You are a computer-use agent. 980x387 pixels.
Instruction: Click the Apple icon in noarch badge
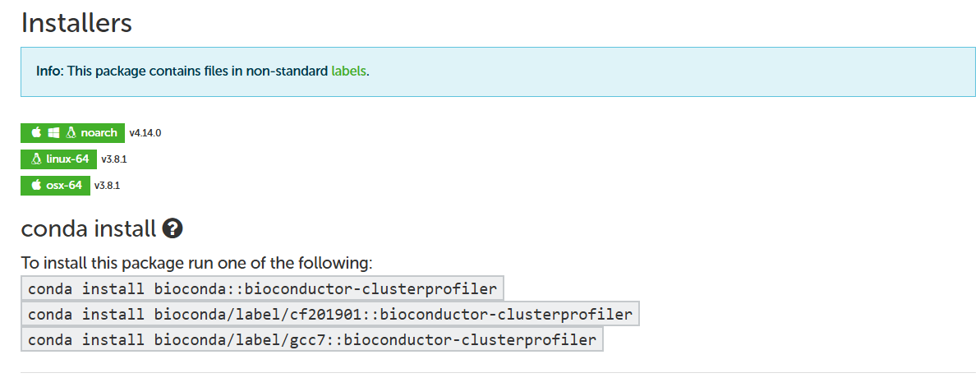[x=36, y=132]
